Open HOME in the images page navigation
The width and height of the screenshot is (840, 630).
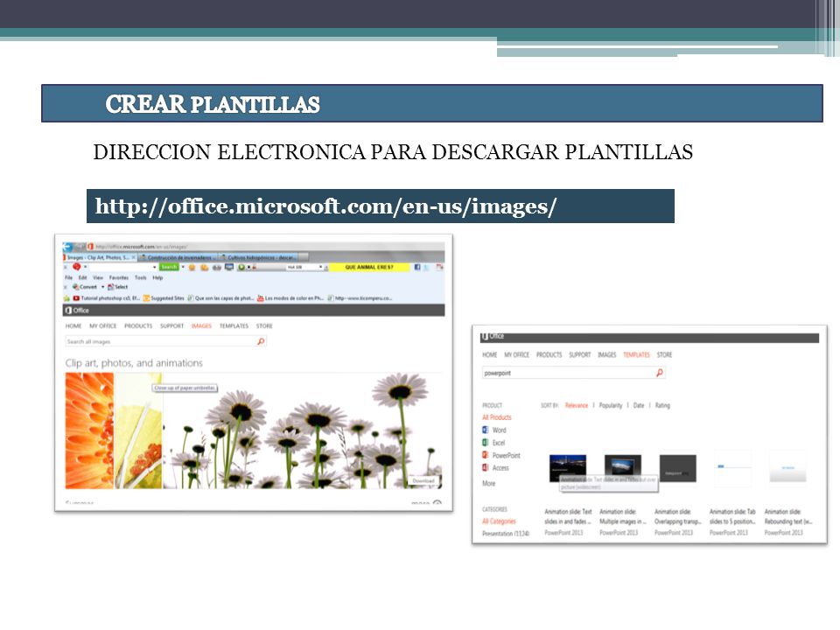[73, 325]
